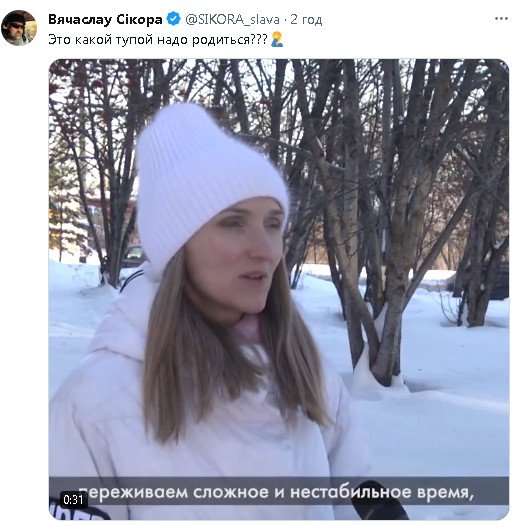Click the blue verified checkmark badge

pos(173,19)
